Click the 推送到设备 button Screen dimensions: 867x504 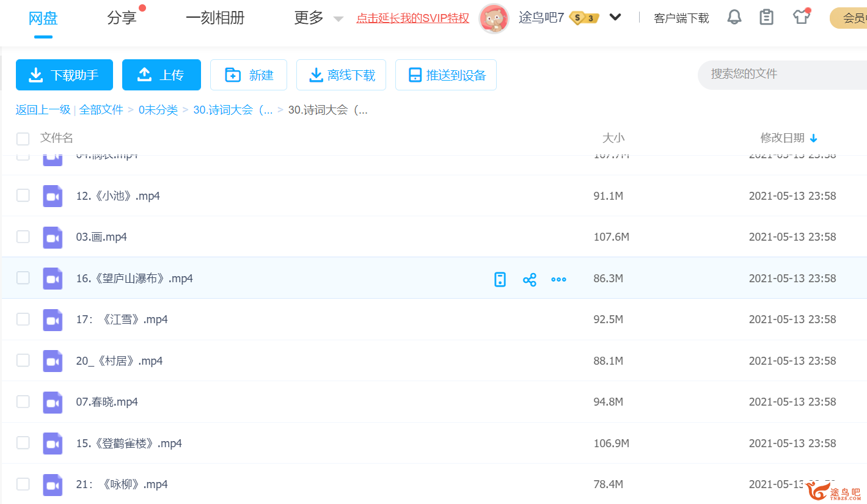pyautogui.click(x=446, y=75)
